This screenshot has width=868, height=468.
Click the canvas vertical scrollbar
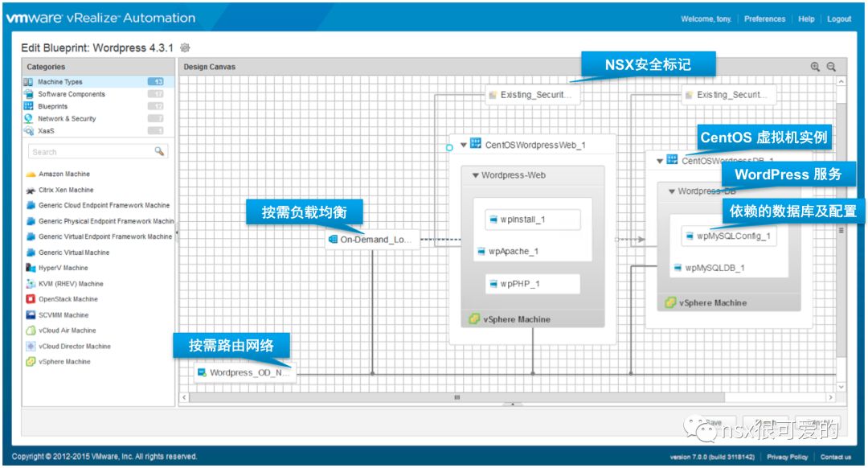[x=841, y=230]
